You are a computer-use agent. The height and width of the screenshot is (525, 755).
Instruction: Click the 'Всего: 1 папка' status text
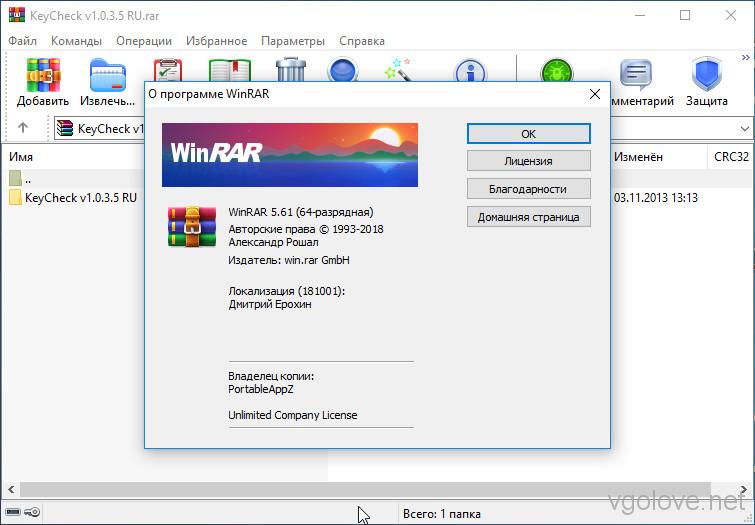(442, 514)
